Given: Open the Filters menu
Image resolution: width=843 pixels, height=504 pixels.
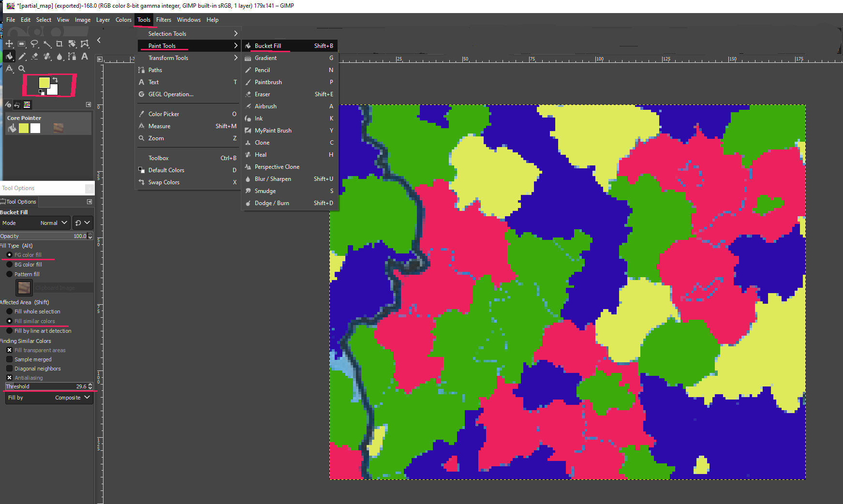Looking at the screenshot, I should click(x=163, y=20).
